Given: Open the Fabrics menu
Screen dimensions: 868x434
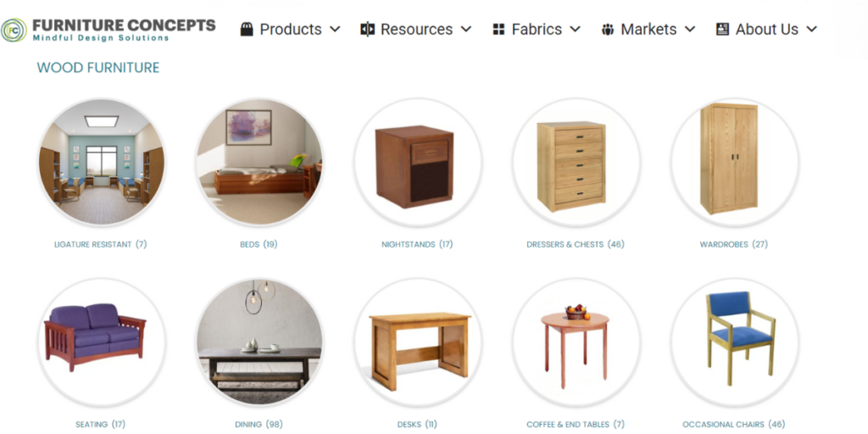Looking at the screenshot, I should coord(537,30).
